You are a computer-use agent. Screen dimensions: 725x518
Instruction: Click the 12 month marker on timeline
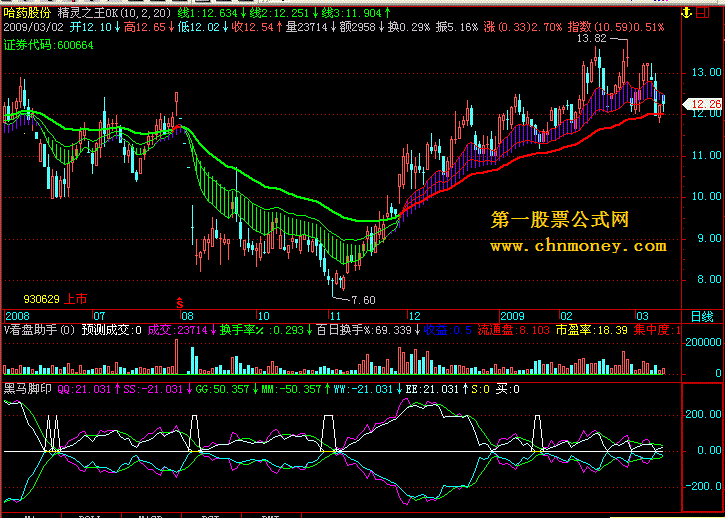[x=414, y=316]
